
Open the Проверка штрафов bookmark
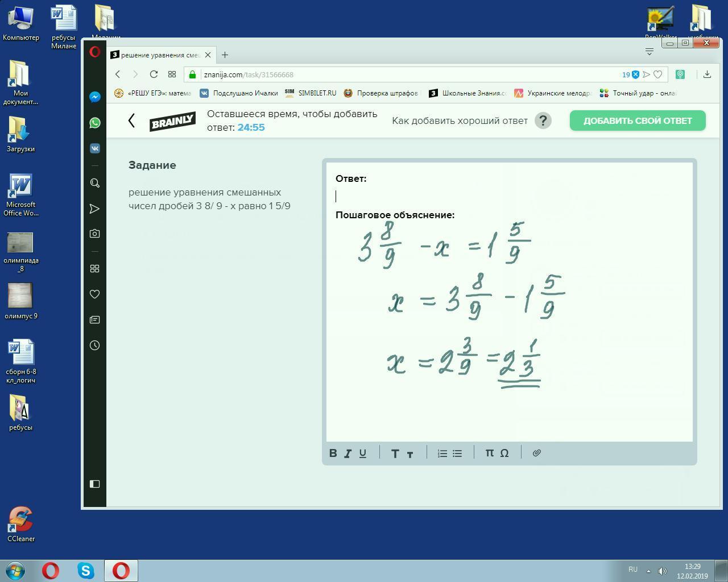(x=380, y=93)
